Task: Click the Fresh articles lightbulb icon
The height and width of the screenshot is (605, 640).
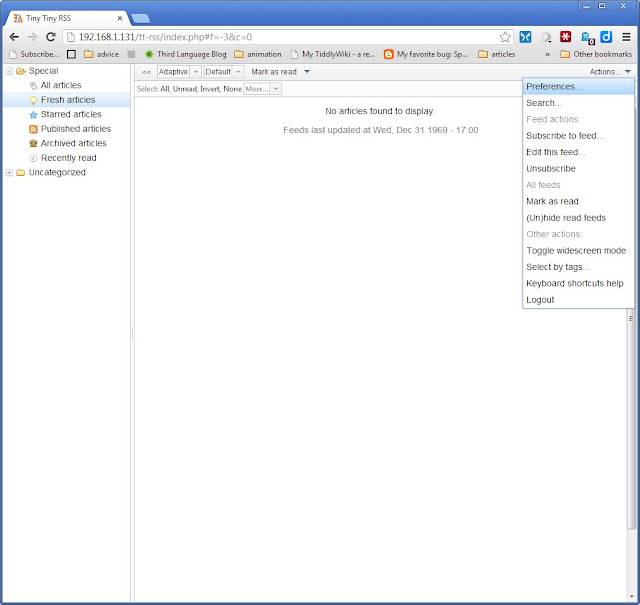Action: click(x=33, y=100)
